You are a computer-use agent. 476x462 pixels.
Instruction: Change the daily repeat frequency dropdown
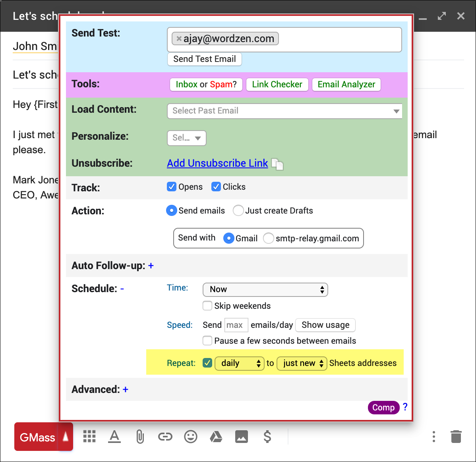pyautogui.click(x=240, y=363)
